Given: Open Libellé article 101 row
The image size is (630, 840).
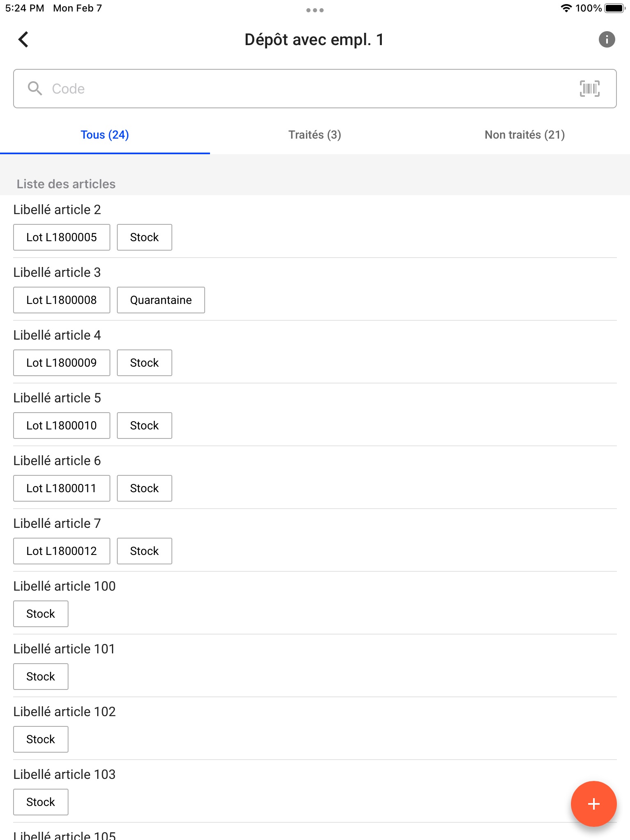Looking at the screenshot, I should (x=315, y=666).
